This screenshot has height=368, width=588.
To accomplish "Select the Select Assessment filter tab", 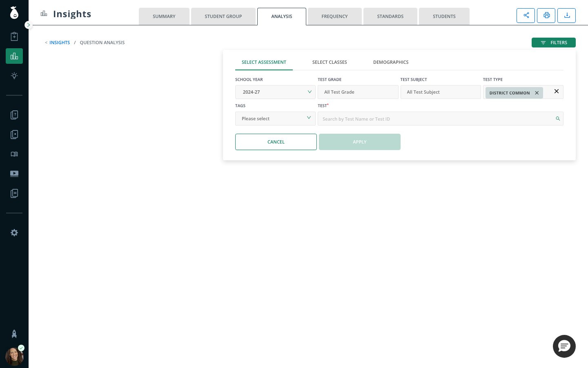I will coord(264,62).
